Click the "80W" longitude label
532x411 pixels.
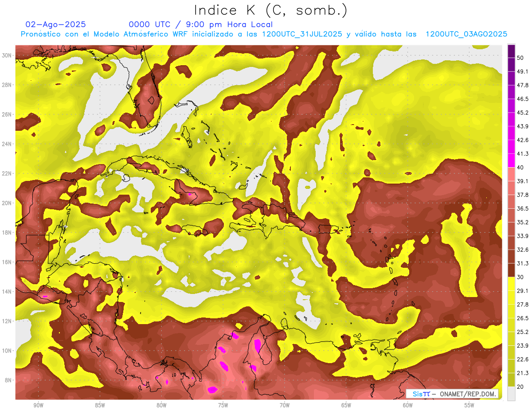[x=161, y=405]
